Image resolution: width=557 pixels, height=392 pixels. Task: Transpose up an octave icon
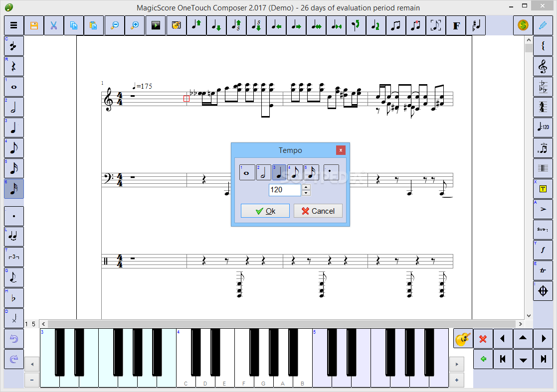click(236, 25)
